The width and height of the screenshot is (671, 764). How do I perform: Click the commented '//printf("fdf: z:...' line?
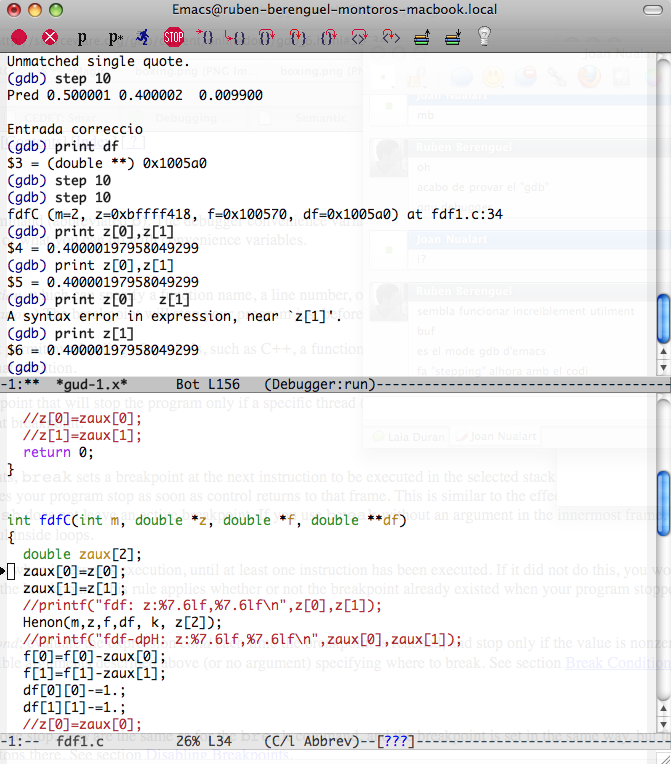click(x=202, y=605)
